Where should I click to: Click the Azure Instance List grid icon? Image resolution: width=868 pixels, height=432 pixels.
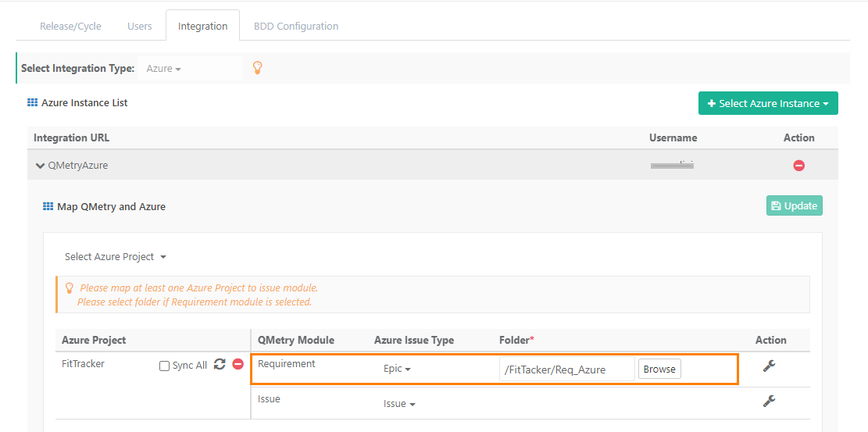click(33, 102)
